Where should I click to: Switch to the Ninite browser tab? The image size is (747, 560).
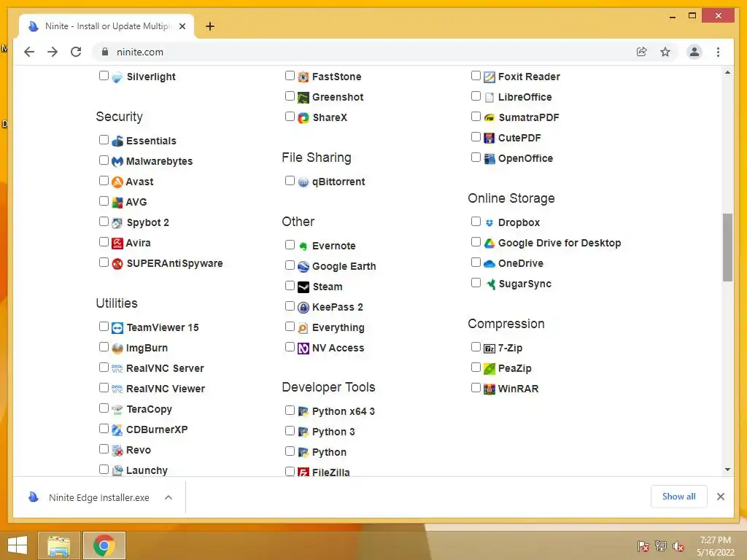pyautogui.click(x=107, y=26)
